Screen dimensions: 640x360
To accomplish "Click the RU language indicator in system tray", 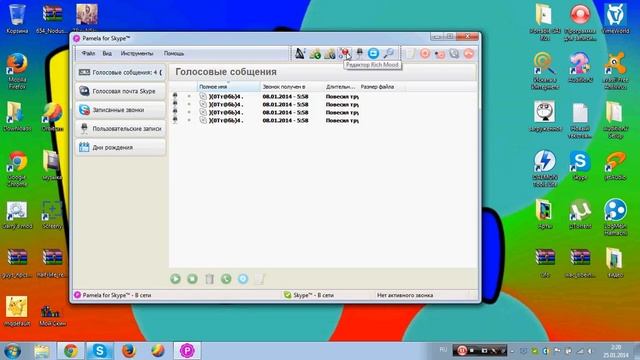I will [443, 349].
